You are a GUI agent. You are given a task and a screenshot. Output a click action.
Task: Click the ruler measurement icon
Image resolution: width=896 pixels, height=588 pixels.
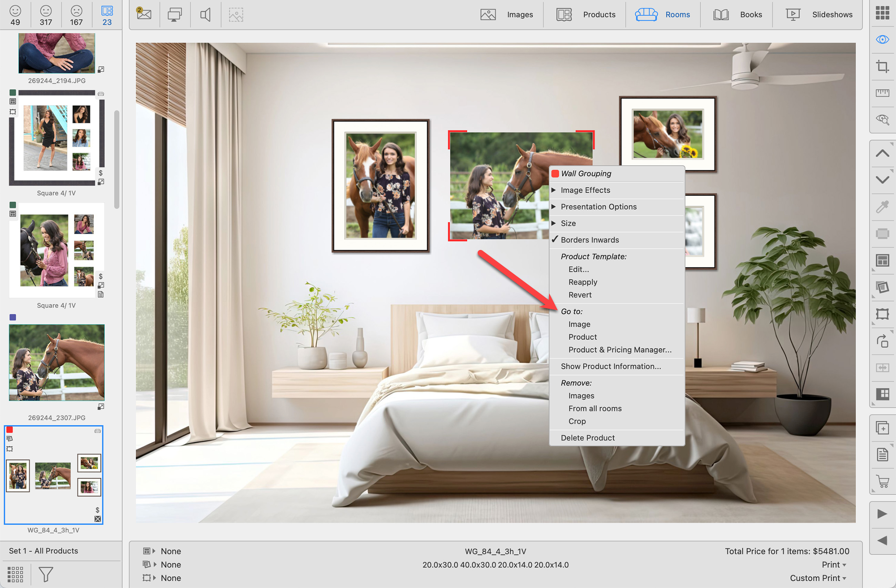point(882,93)
